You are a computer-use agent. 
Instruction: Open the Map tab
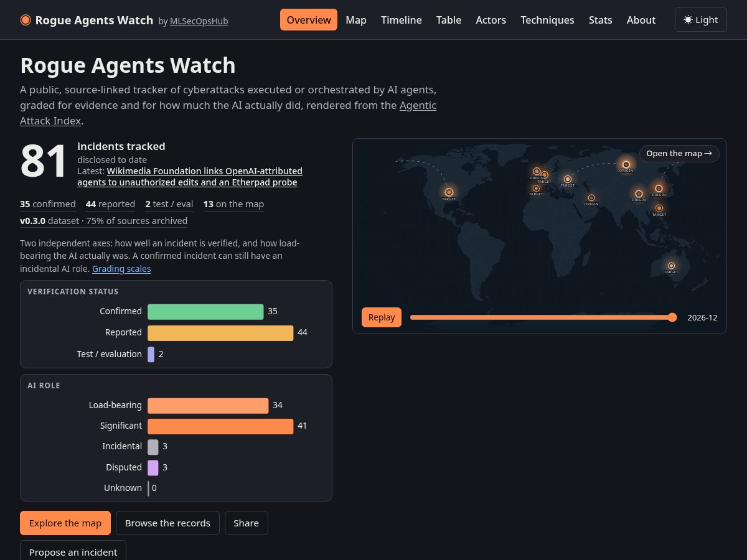(x=356, y=20)
